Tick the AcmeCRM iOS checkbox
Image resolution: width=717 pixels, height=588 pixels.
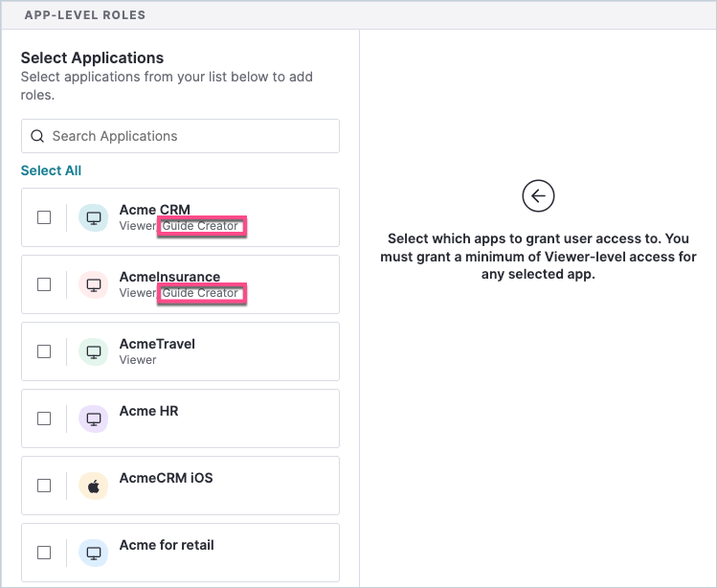44,486
